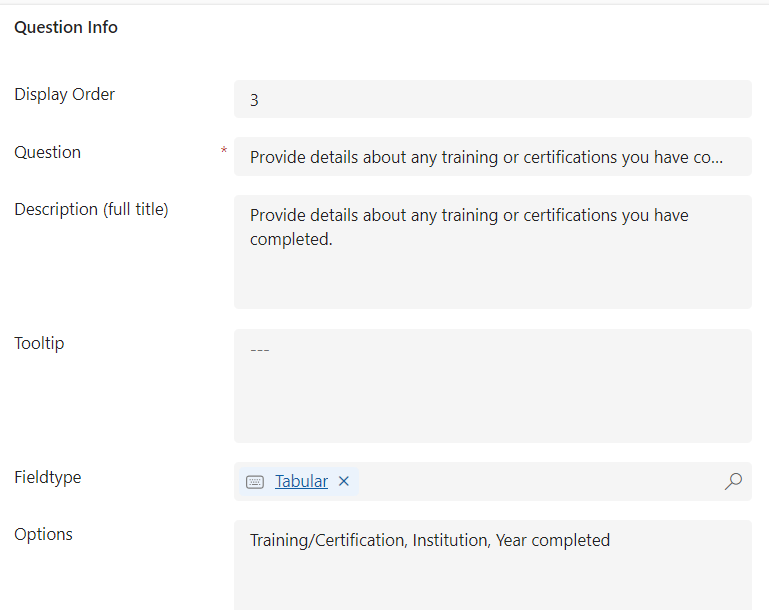Click the Tooltip field label
The width and height of the screenshot is (769, 610).
[x=39, y=343]
